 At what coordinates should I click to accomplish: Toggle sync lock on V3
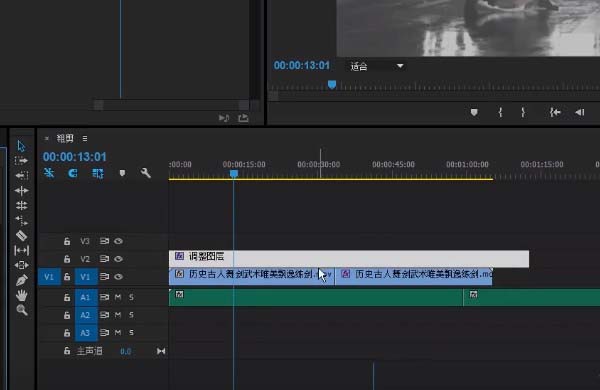(x=104, y=241)
